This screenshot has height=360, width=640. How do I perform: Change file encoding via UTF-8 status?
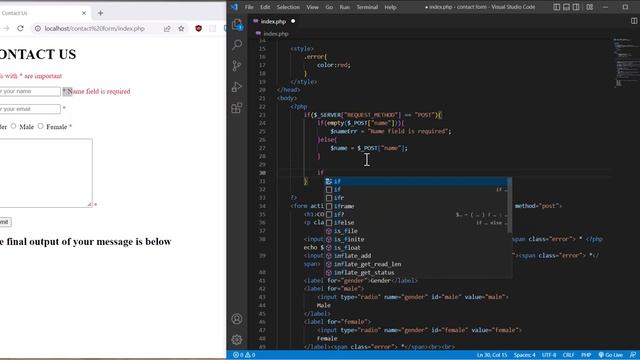click(x=549, y=355)
